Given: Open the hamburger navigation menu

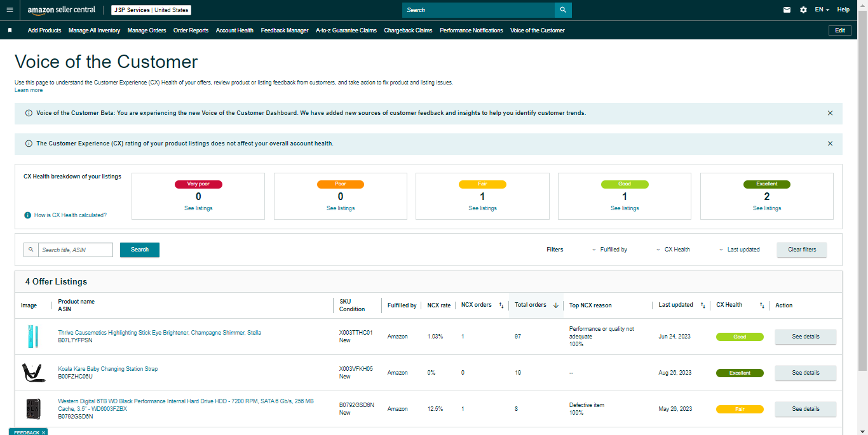Looking at the screenshot, I should pyautogui.click(x=10, y=10).
